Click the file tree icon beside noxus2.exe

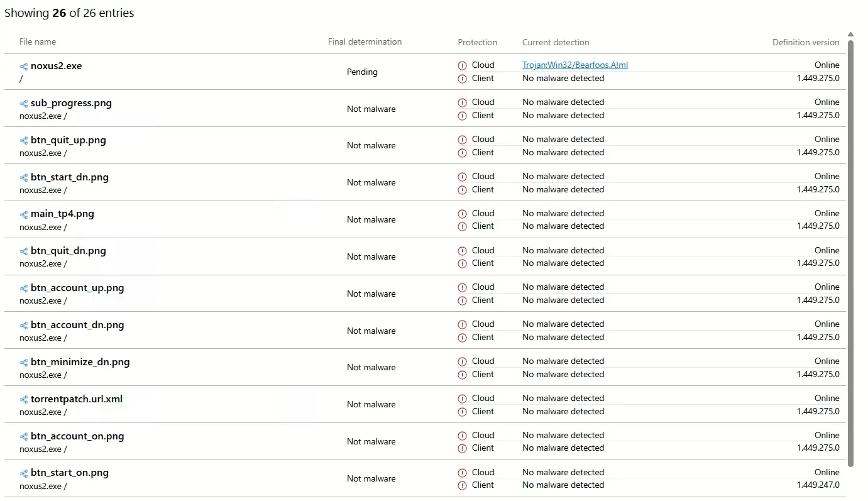(x=24, y=66)
